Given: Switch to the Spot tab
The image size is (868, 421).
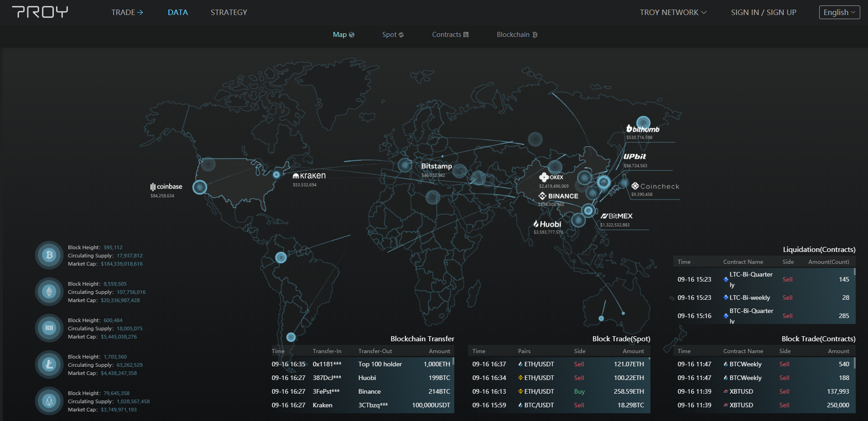Looking at the screenshot, I should pyautogui.click(x=393, y=35).
